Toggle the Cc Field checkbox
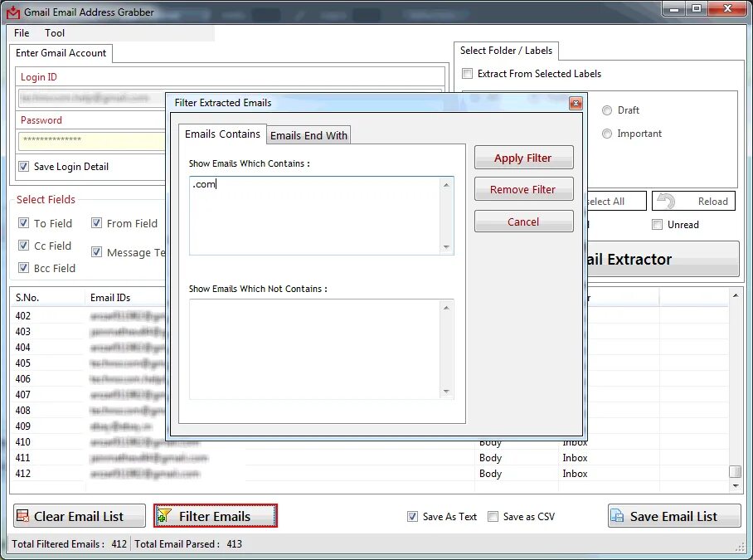 pos(23,246)
